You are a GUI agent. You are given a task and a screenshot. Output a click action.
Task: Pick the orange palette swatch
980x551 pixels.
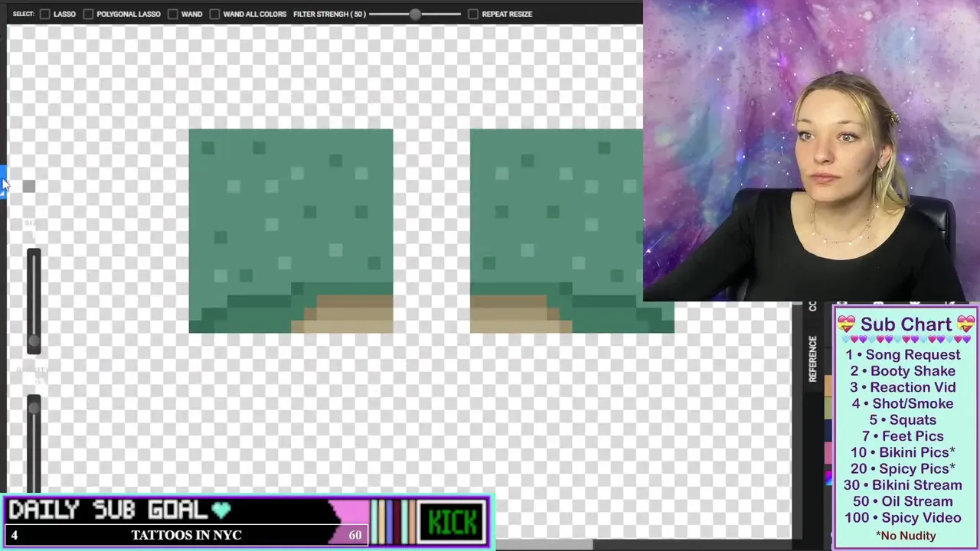pyautogui.click(x=828, y=386)
